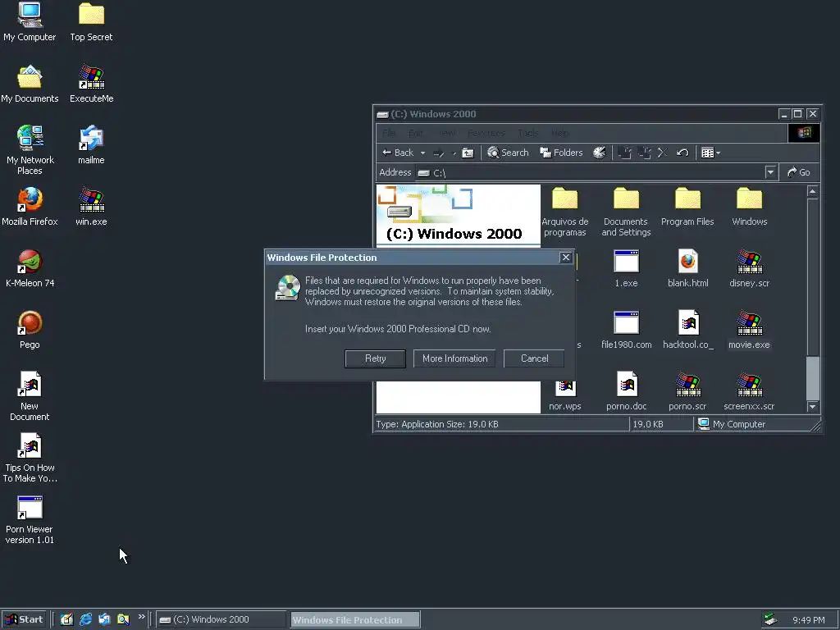Viewport: 840px width, 630px height.
Task: Go Up one folder level
Action: (468, 153)
